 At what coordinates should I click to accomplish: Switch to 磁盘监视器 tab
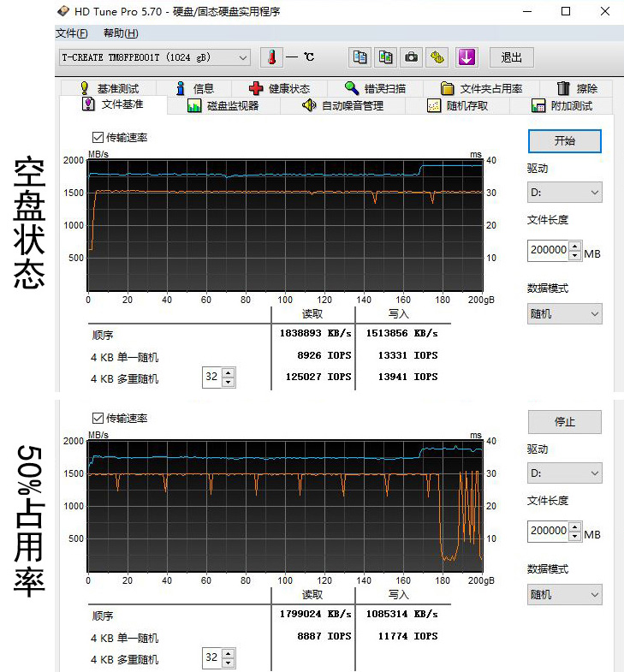(x=223, y=105)
